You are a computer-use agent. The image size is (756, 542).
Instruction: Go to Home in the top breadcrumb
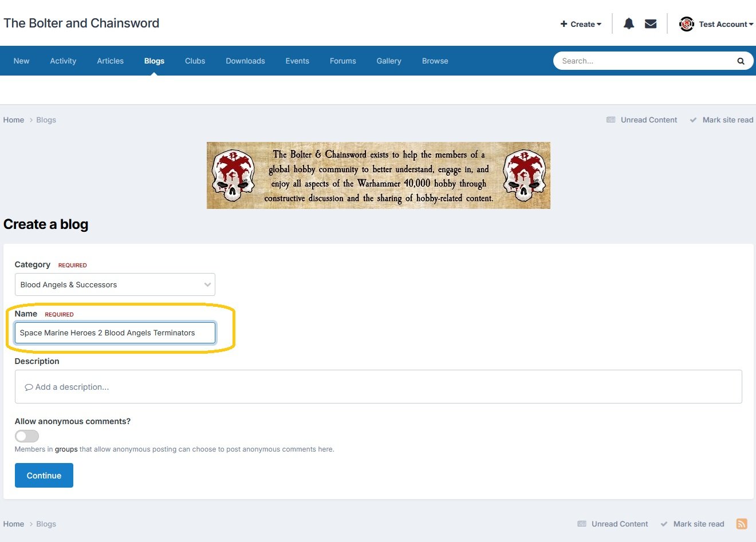point(14,120)
